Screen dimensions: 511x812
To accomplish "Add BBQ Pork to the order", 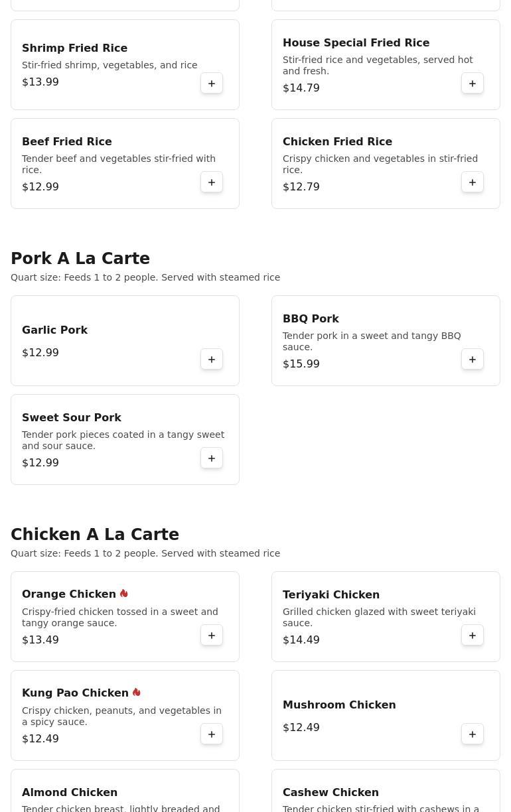I will 473,360.
